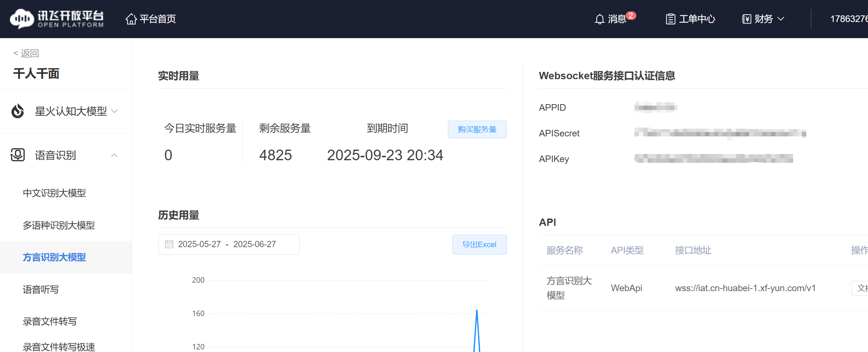Screen dimensions: 868x352
Task: Click the blurred APISecret value
Action: click(x=720, y=133)
